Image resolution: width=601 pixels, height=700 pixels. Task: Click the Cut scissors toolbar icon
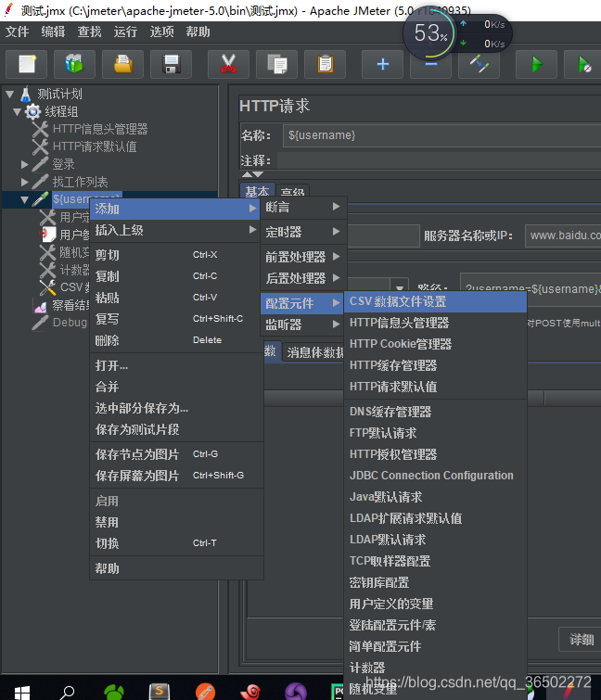(228, 64)
